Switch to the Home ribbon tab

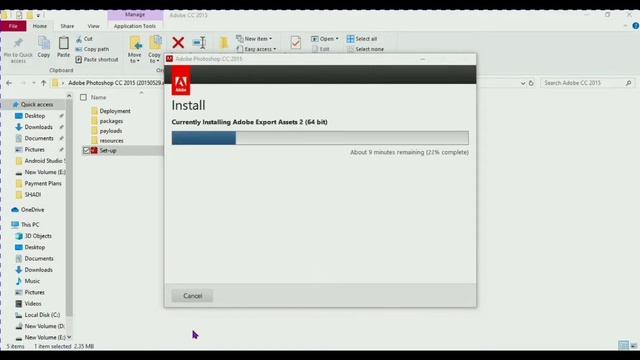[40, 26]
